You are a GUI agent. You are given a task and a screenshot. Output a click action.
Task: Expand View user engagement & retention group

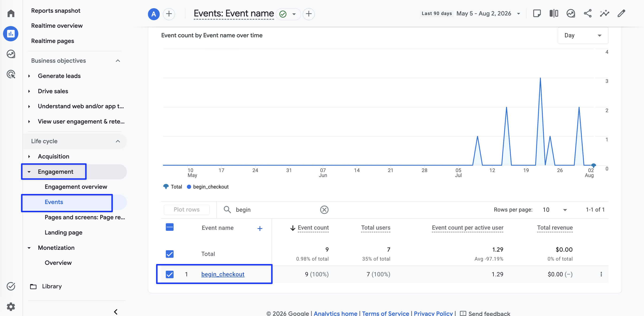click(29, 122)
